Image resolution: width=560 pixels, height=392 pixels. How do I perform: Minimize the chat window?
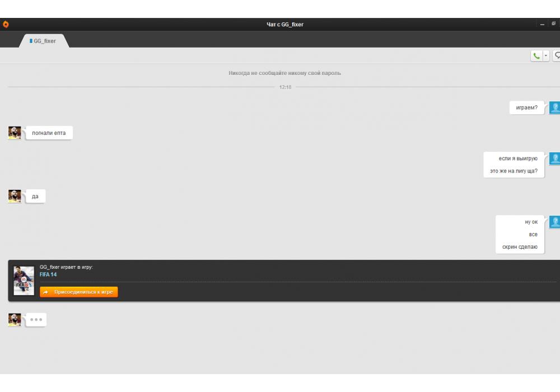[x=542, y=24]
